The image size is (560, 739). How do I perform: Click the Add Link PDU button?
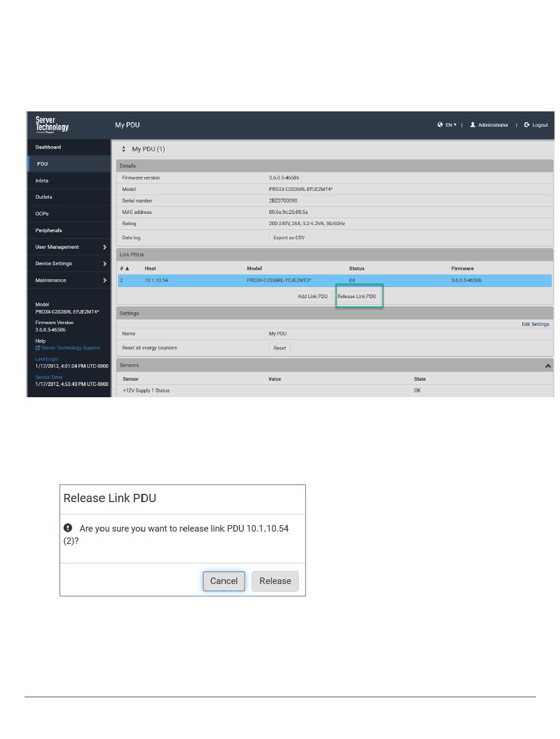pyautogui.click(x=312, y=296)
